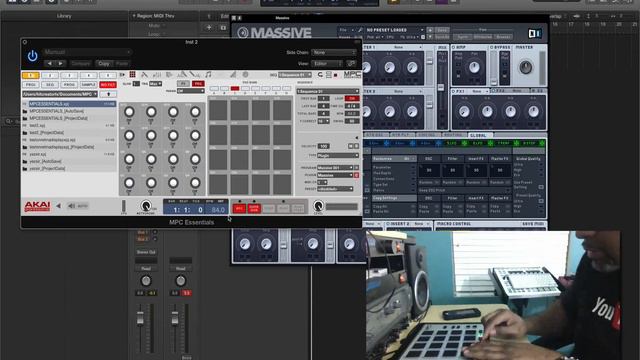The height and width of the screenshot is (360, 640).
Task: Click the folder up arrow in file browser
Action: [x=108, y=94]
